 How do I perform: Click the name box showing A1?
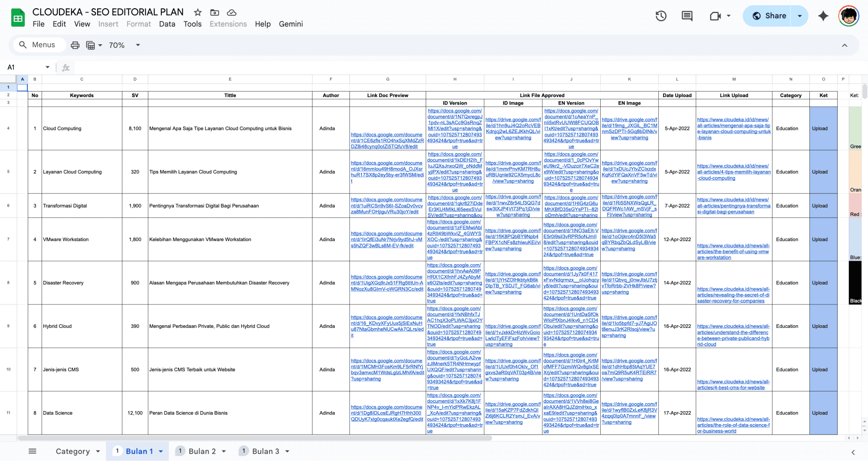pos(26,67)
